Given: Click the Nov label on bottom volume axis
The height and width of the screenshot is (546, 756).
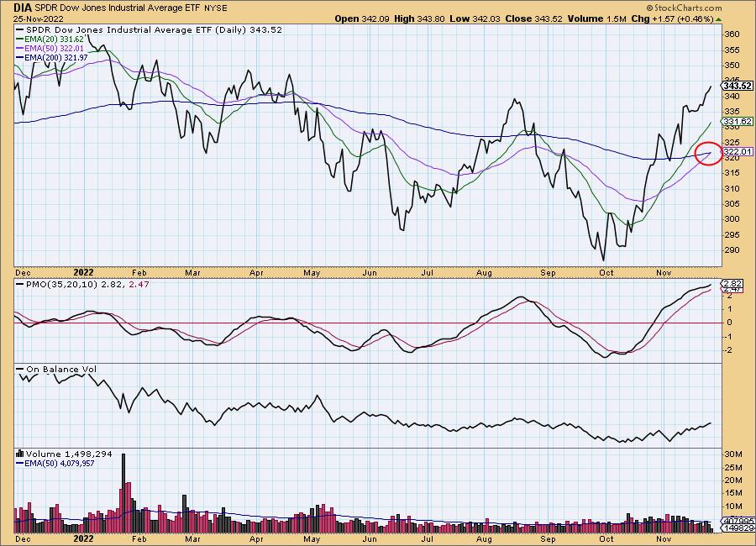Looking at the screenshot, I should (x=664, y=538).
